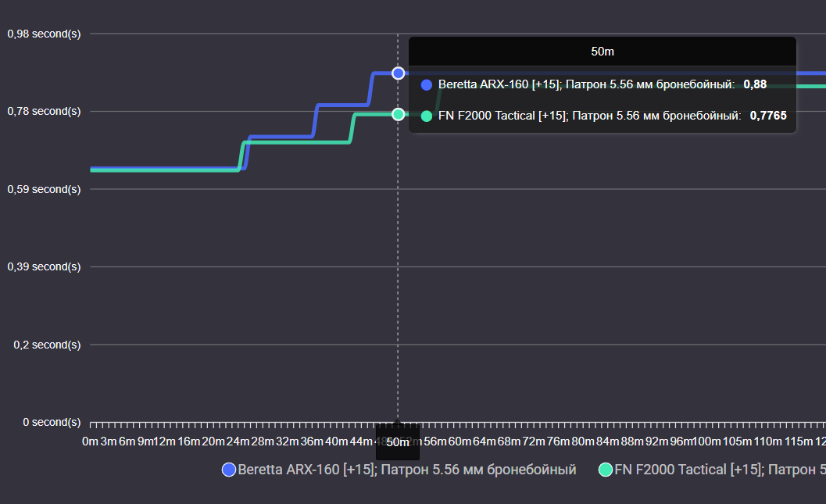Click the 72m distance label
This screenshot has width=826, height=504.
pos(534,441)
